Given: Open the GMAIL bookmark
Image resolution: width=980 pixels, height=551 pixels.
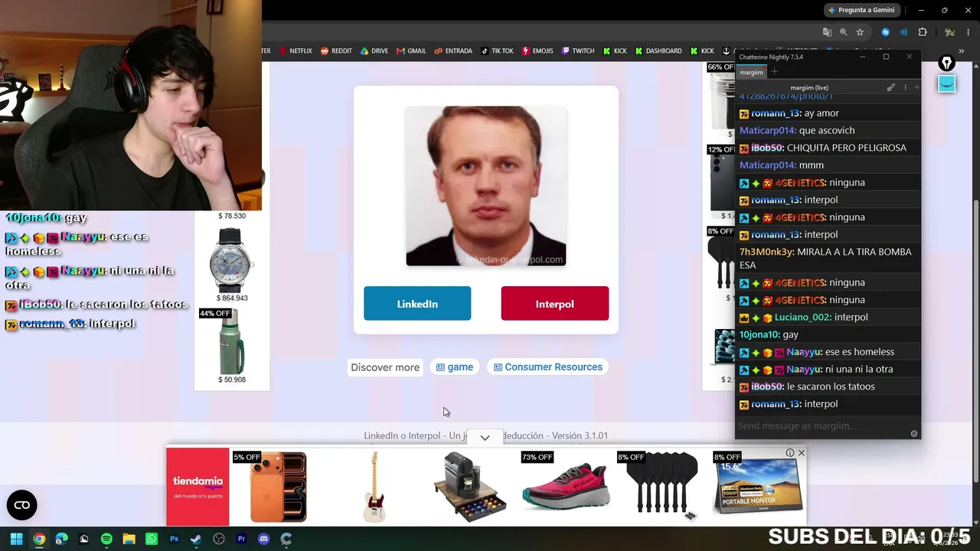Looking at the screenshot, I should (x=411, y=51).
